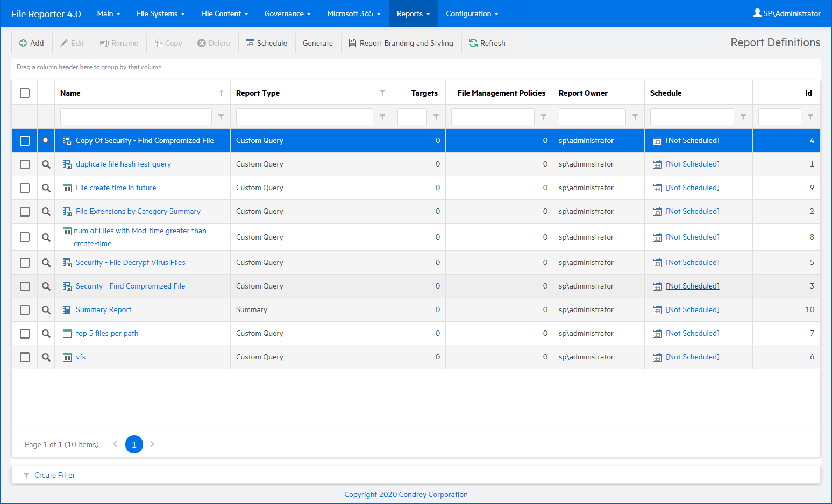Open the Governance menu

coord(287,13)
